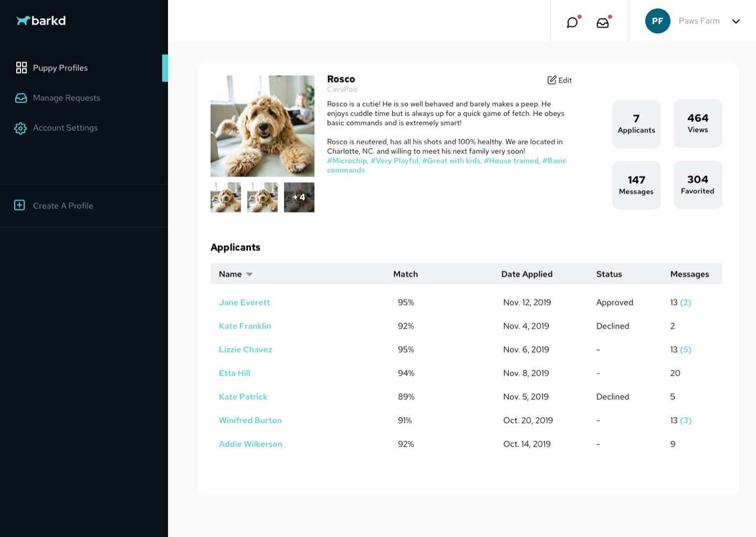Click Kate Patrick's 89% match value

(x=406, y=397)
